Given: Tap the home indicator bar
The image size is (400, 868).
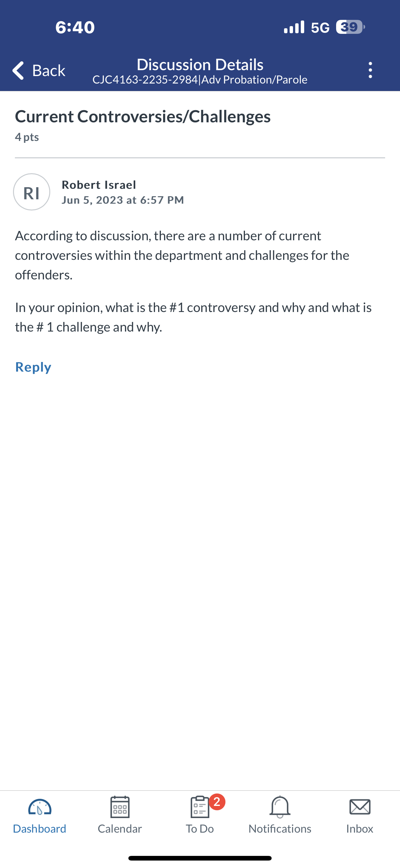Looking at the screenshot, I should (x=200, y=858).
